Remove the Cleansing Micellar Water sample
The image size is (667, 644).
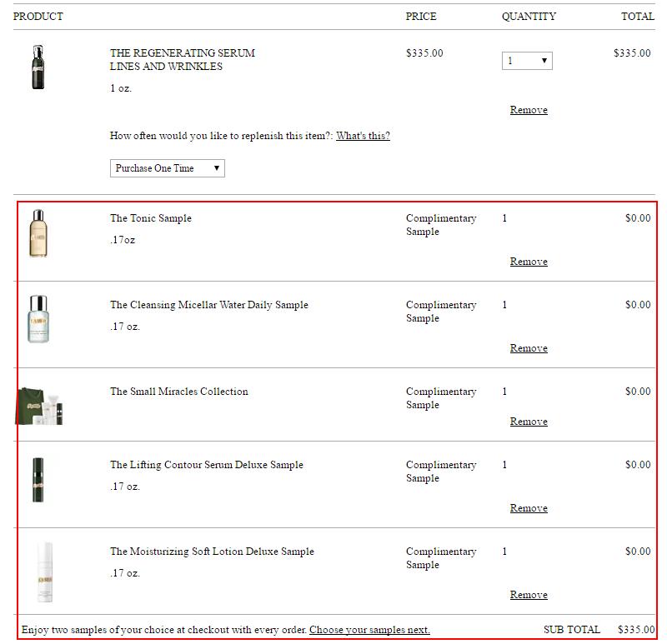point(529,348)
